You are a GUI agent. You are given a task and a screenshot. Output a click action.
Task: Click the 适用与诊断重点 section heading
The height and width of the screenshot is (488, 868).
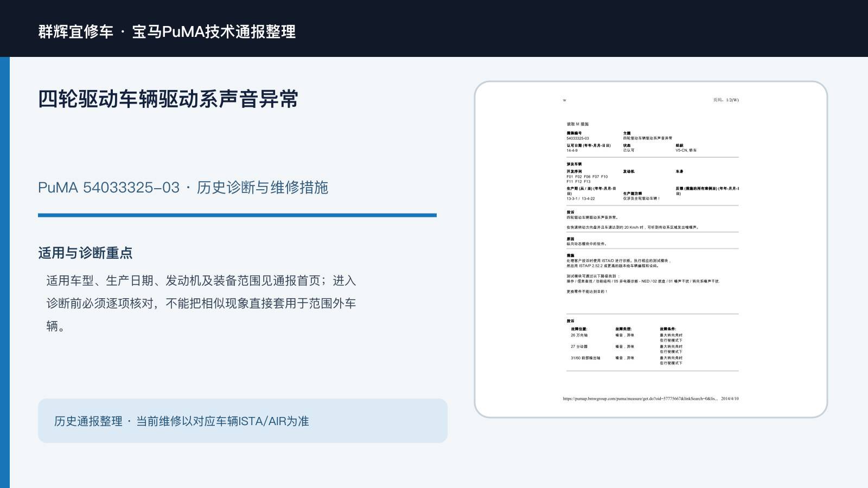point(85,253)
